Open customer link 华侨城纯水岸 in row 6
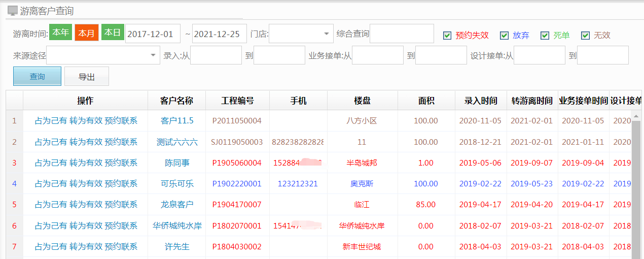644x259 pixels. 177,226
